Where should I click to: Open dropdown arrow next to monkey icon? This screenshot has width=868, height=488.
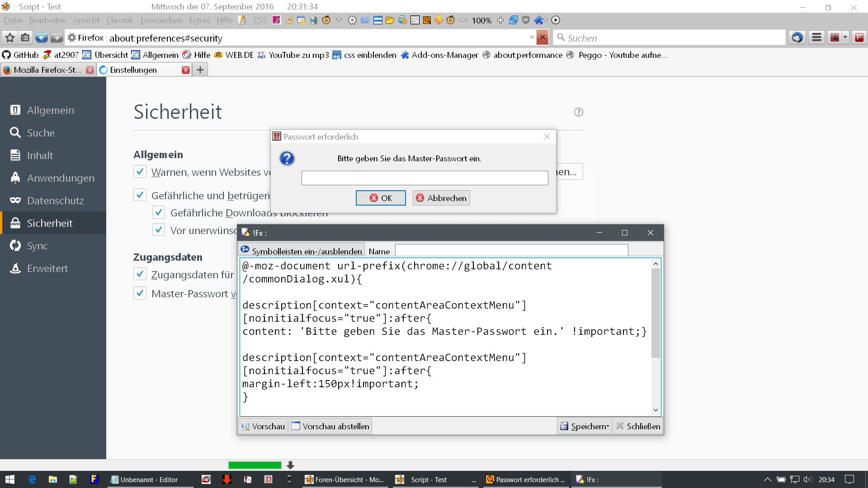pos(339,20)
